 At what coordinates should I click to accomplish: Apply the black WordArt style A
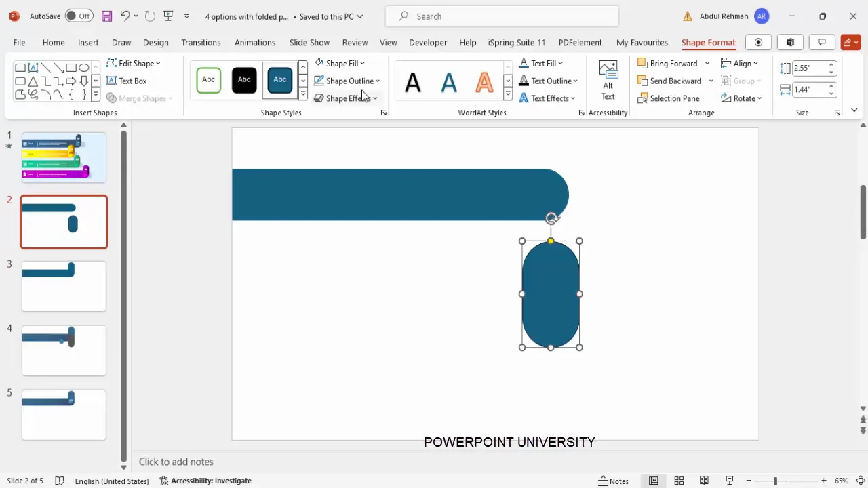point(413,82)
